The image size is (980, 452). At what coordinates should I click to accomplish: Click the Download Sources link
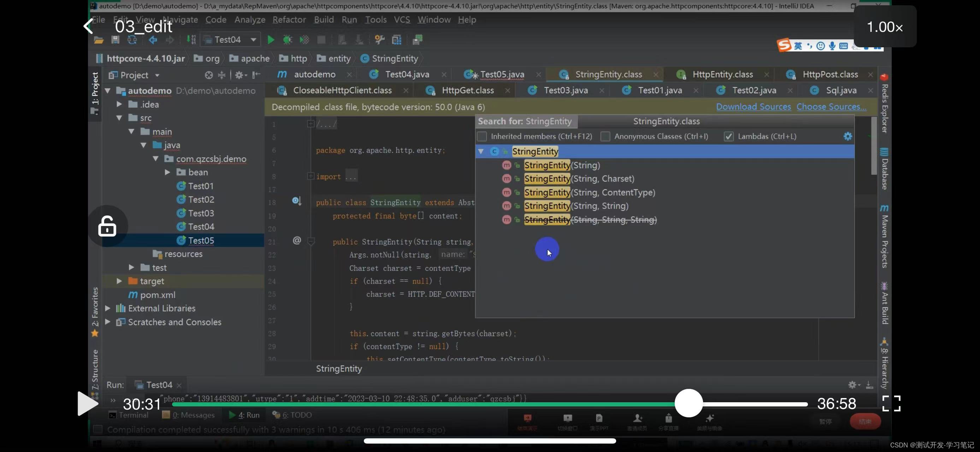pyautogui.click(x=753, y=107)
